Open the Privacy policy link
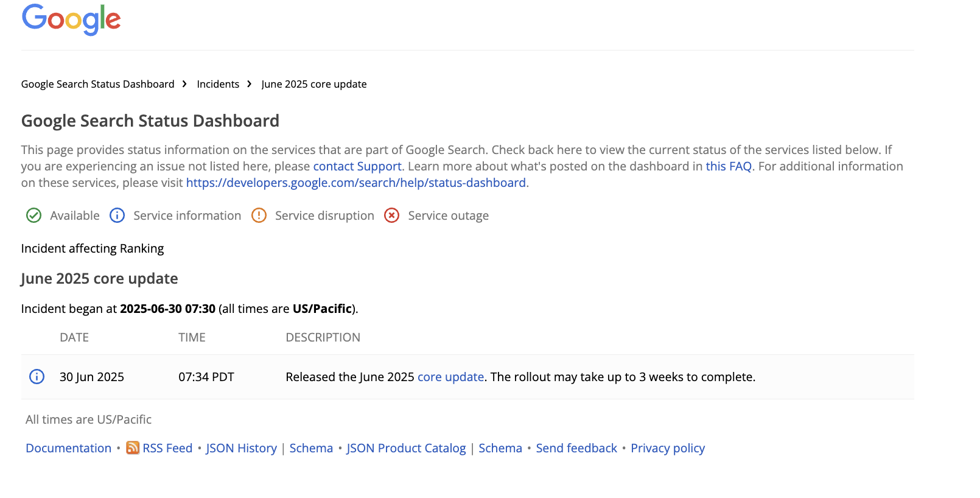 point(668,448)
